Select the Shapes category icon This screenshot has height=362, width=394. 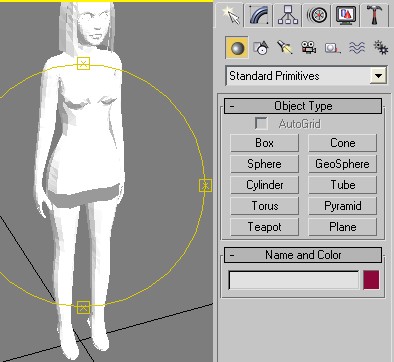pos(260,48)
